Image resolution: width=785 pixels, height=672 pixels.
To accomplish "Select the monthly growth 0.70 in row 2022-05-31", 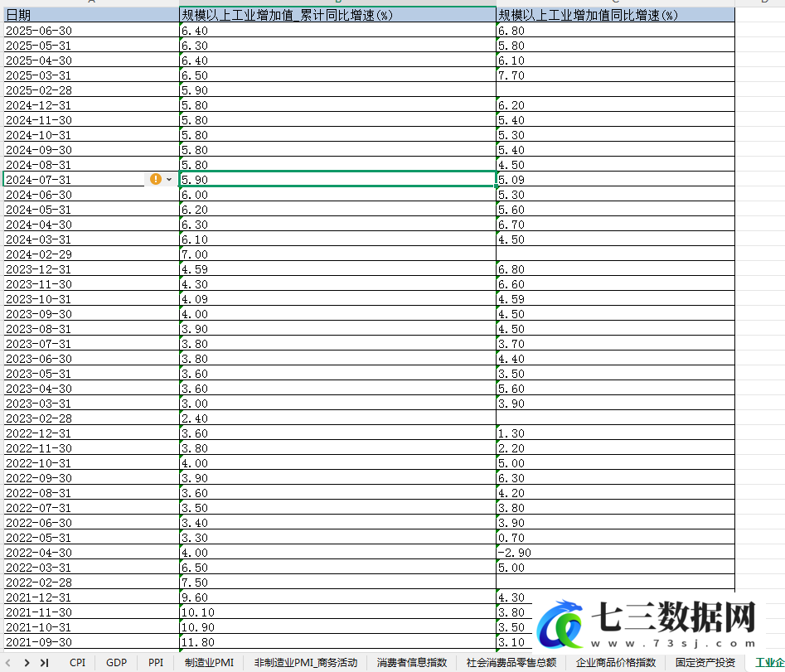I will pyautogui.click(x=616, y=538).
